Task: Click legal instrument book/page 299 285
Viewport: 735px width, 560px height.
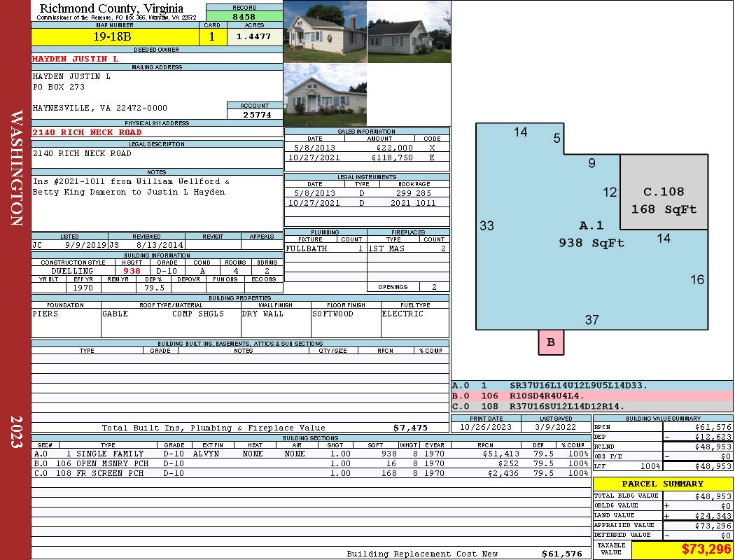Action: click(x=414, y=193)
